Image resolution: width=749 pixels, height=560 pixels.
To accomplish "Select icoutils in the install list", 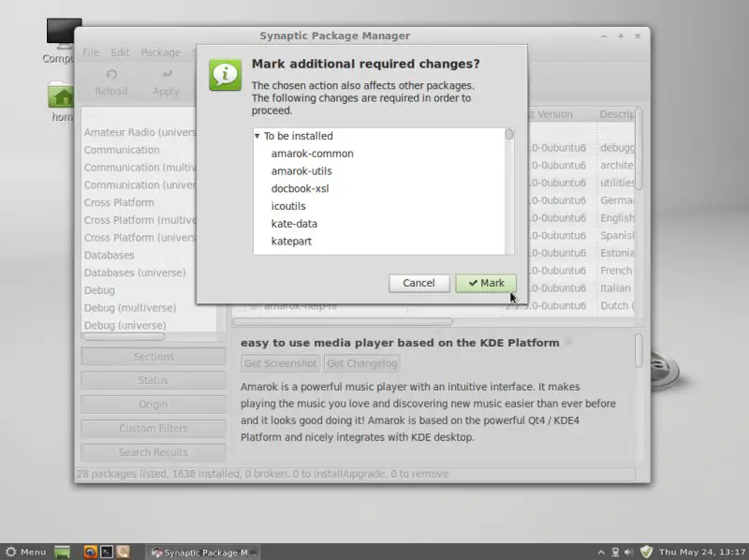I will click(x=288, y=206).
